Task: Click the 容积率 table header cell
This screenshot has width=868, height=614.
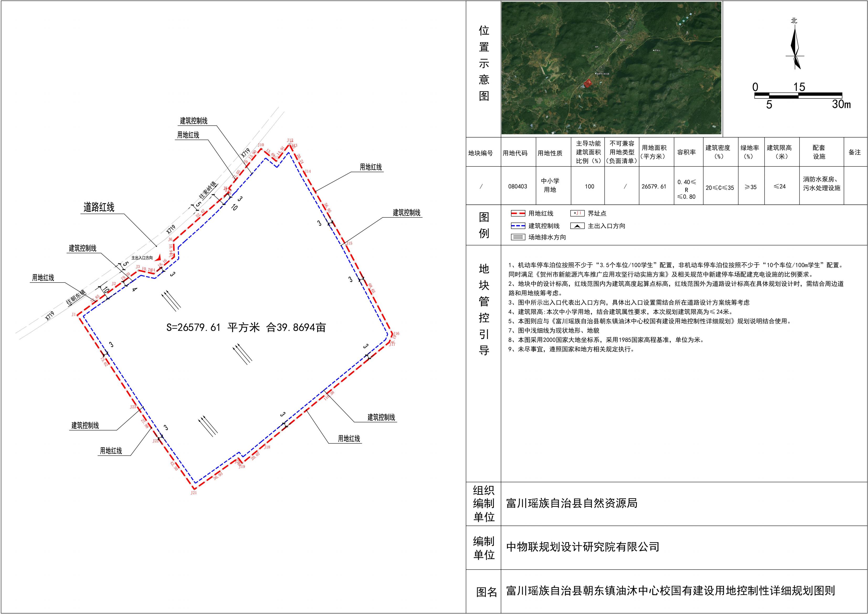Action: point(687,152)
